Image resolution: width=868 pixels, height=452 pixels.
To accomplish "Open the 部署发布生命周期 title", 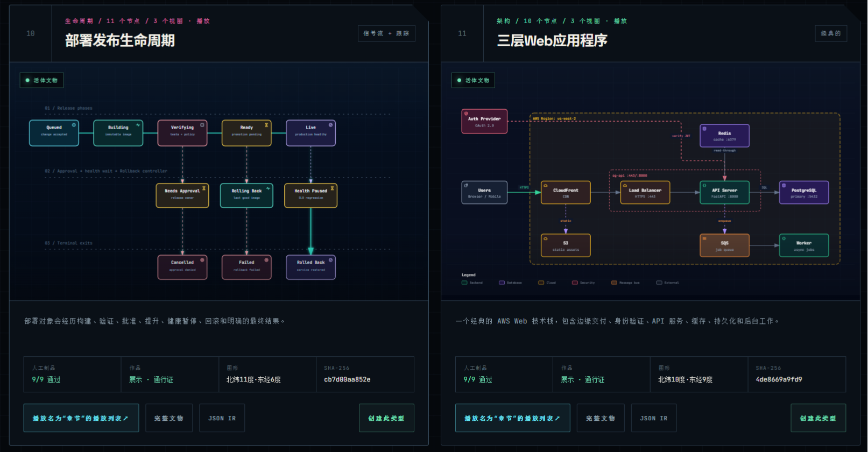I will tap(120, 40).
